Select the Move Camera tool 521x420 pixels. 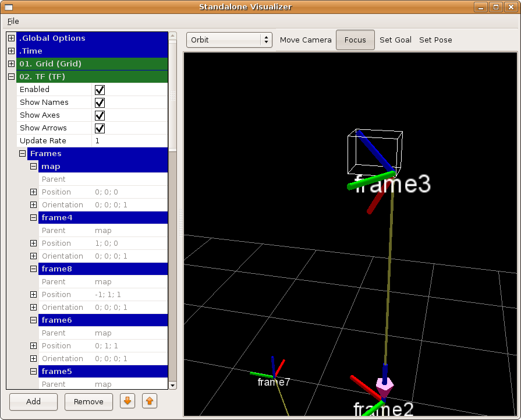(x=306, y=40)
